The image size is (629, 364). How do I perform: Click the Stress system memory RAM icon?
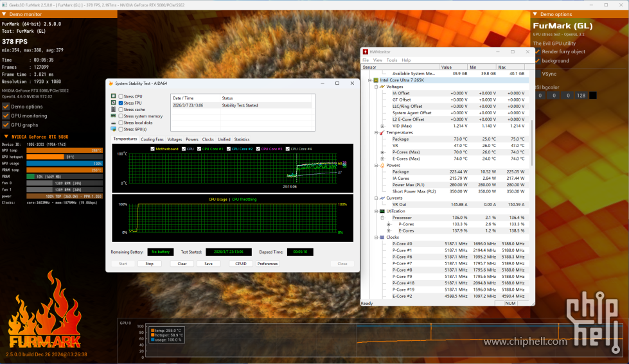114,116
